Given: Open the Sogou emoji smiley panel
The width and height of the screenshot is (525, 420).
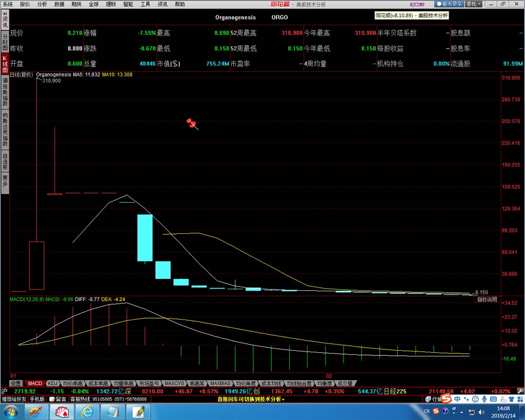Looking at the screenshot, I should point(475,399).
